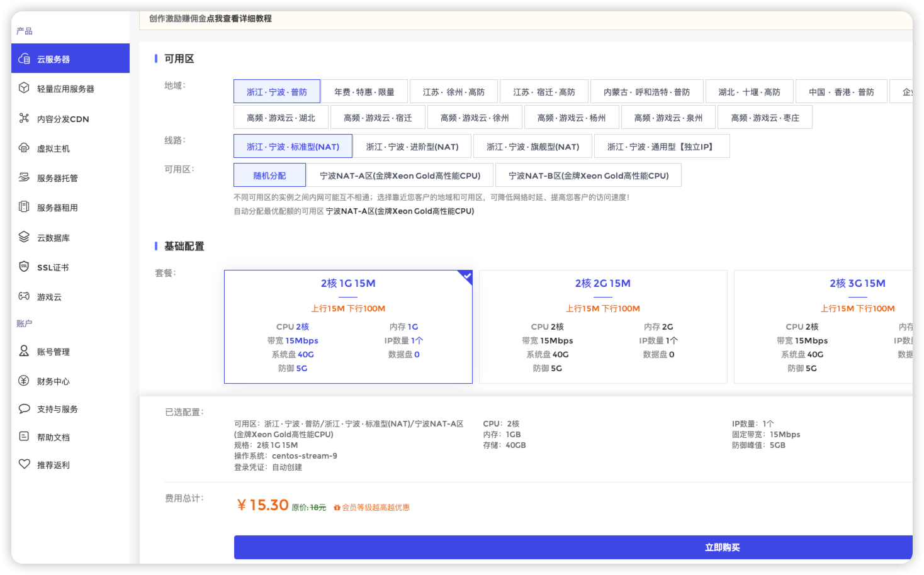Choose 宁波NAT-B区 availability zone

pos(589,176)
